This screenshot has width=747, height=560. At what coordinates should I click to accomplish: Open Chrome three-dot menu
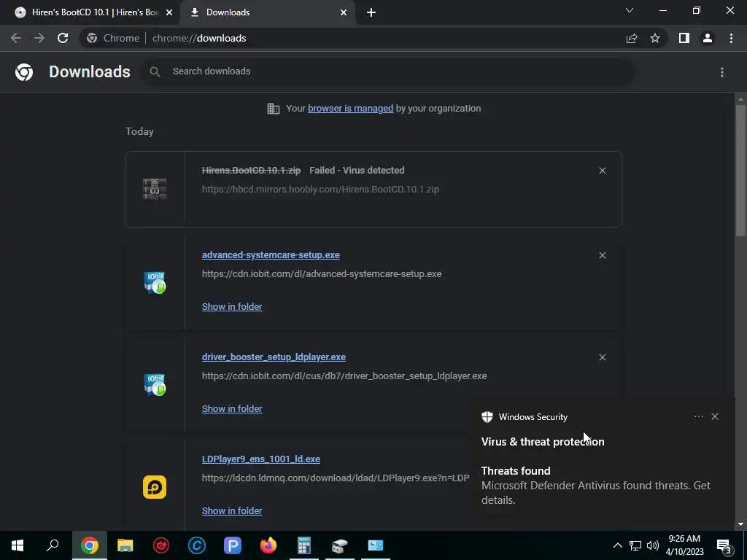click(731, 38)
